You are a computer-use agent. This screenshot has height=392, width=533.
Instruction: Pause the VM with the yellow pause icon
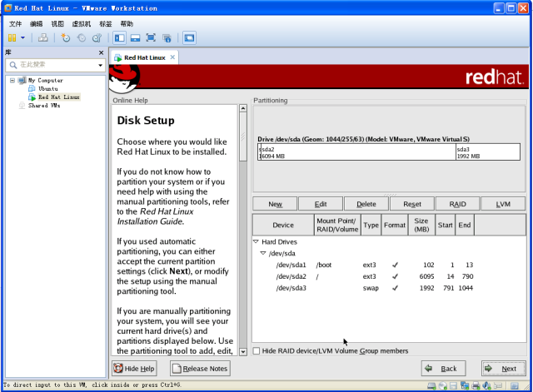click(x=12, y=37)
